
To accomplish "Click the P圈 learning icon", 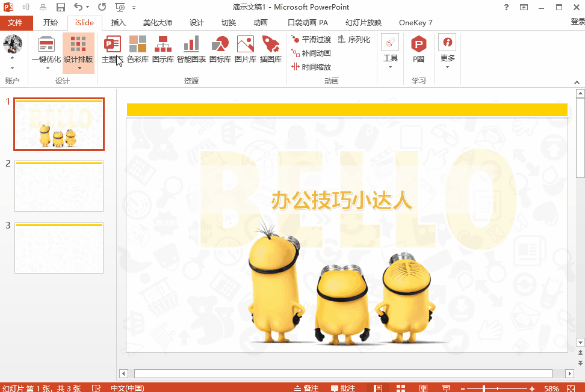I will [x=418, y=49].
